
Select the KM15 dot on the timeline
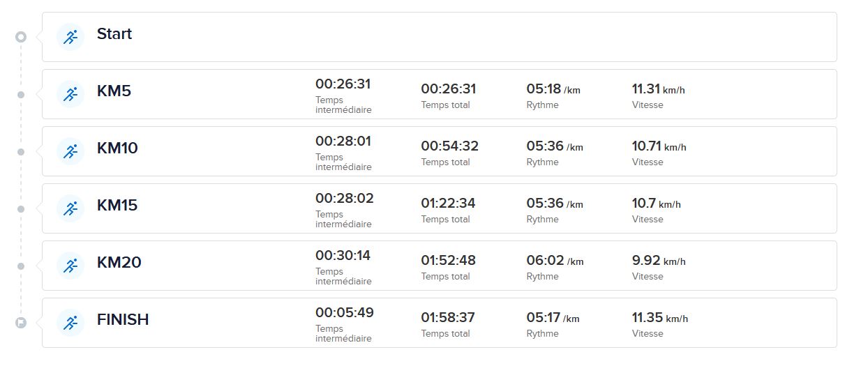pyautogui.click(x=21, y=209)
